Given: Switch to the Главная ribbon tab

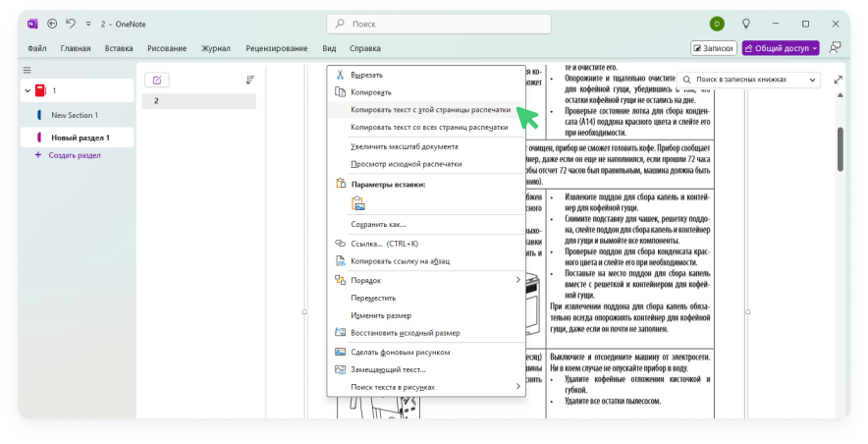Looking at the screenshot, I should click(76, 48).
